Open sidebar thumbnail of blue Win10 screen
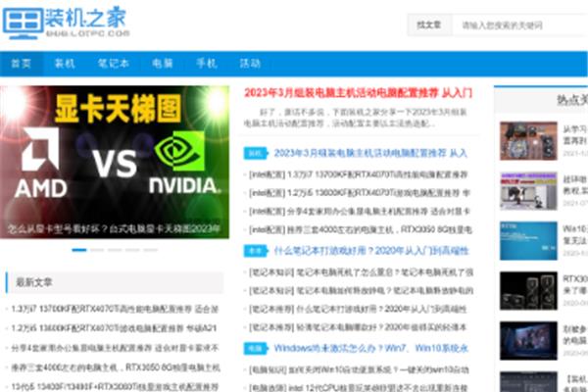Viewport: 588px width, 392px height. 528,241
